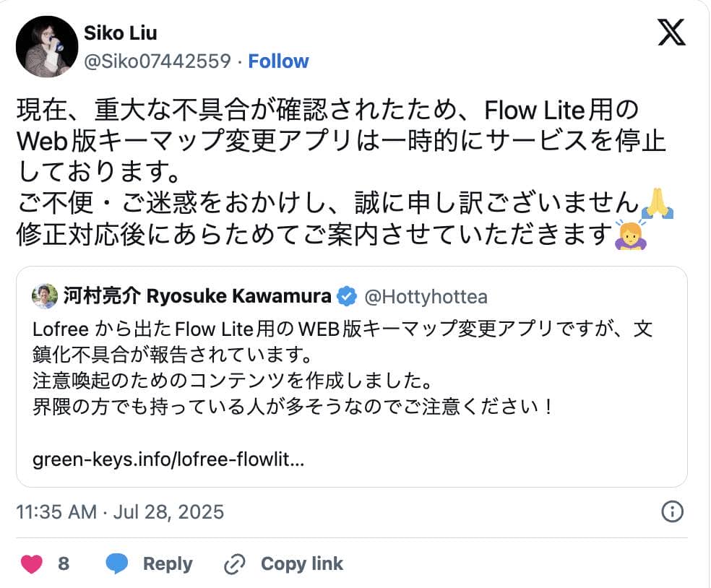Click the blue verified badge on Ryosuke Kawamura
The image size is (711, 588).
pos(348,296)
